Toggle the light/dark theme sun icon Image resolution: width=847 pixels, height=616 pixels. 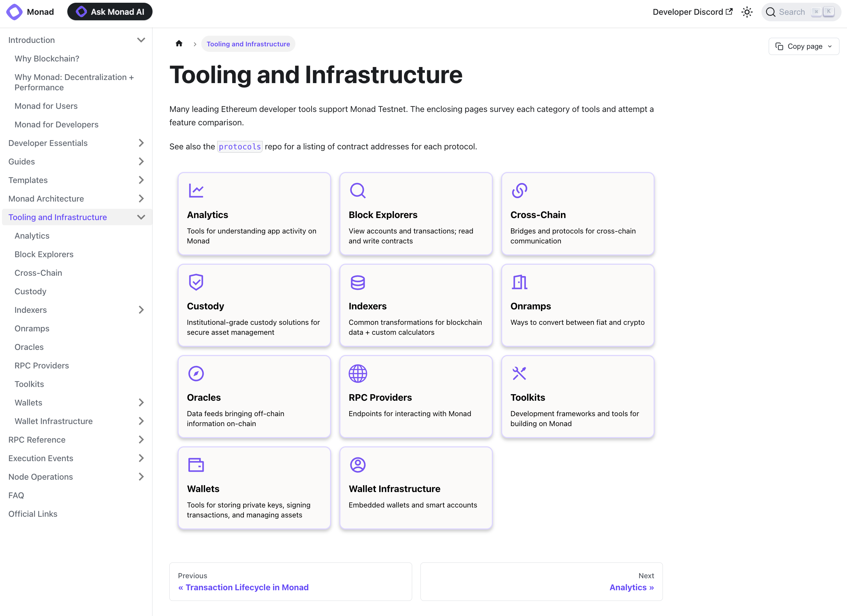747,12
